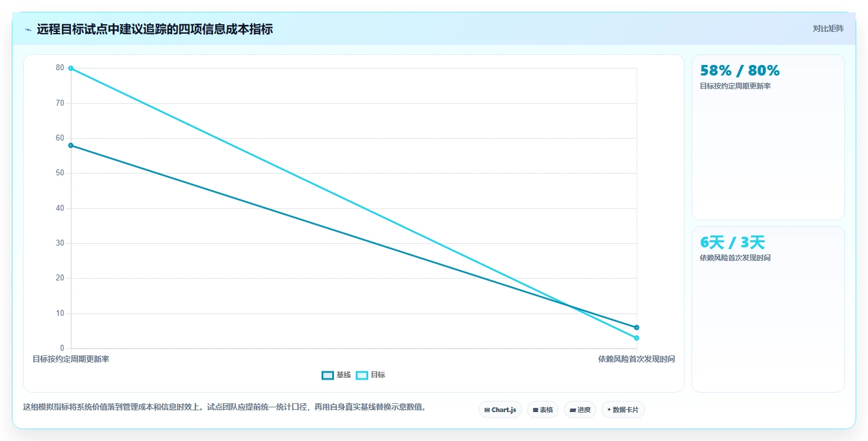Toggle the 基线 legend item
868x441 pixels.
pyautogui.click(x=336, y=375)
